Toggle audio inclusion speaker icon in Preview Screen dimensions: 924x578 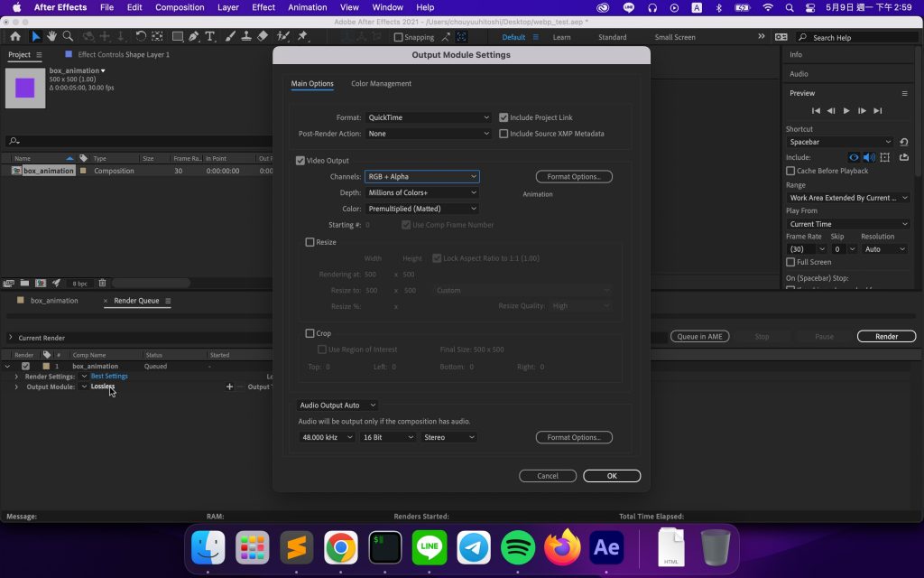point(869,157)
